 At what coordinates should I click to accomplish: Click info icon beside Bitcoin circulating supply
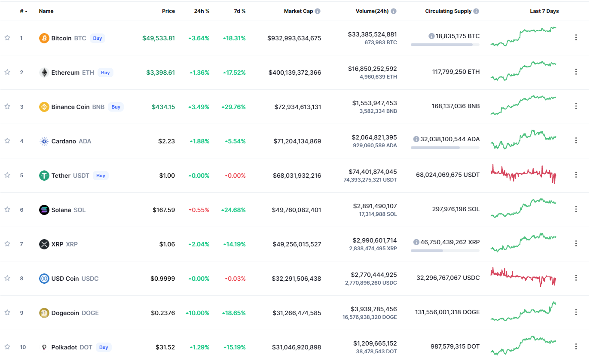click(431, 36)
